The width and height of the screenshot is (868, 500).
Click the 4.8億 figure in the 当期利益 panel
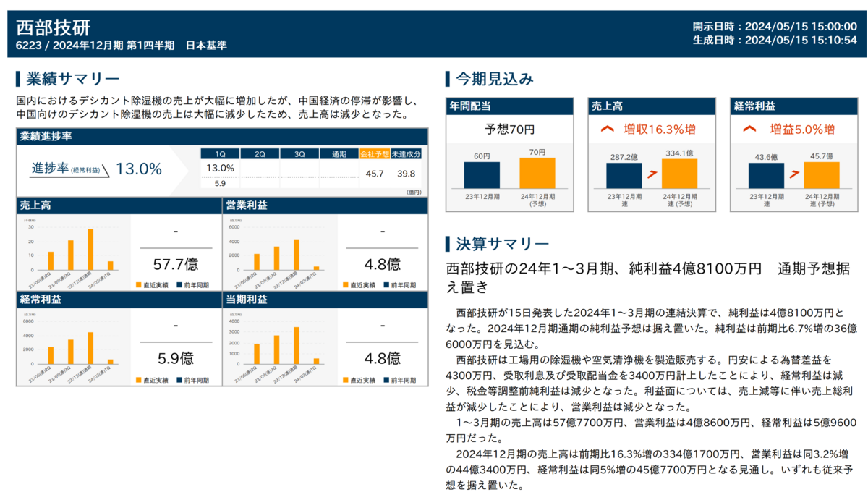382,358
